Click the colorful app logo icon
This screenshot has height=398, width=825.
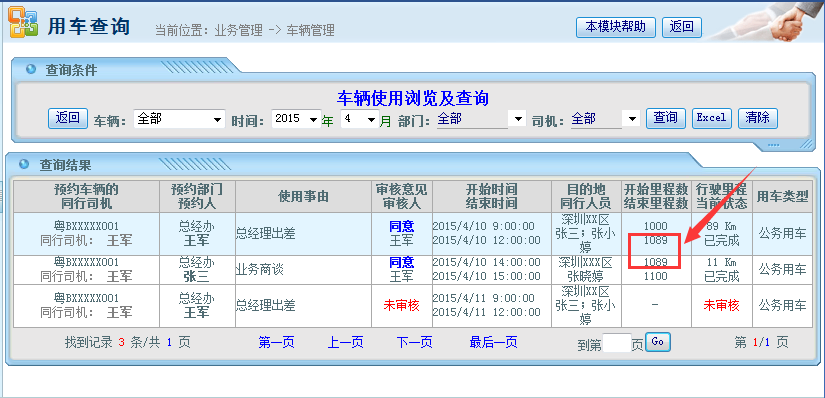tap(23, 22)
